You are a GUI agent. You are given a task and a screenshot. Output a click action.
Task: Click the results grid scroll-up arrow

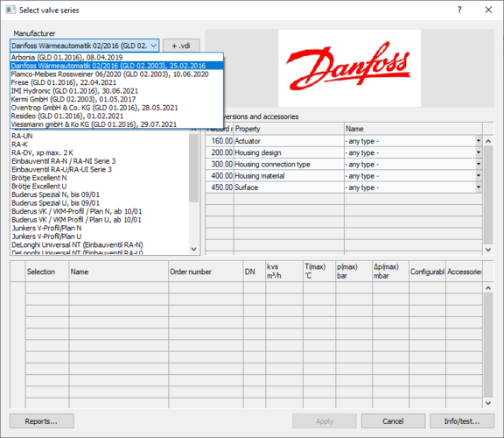(x=488, y=287)
